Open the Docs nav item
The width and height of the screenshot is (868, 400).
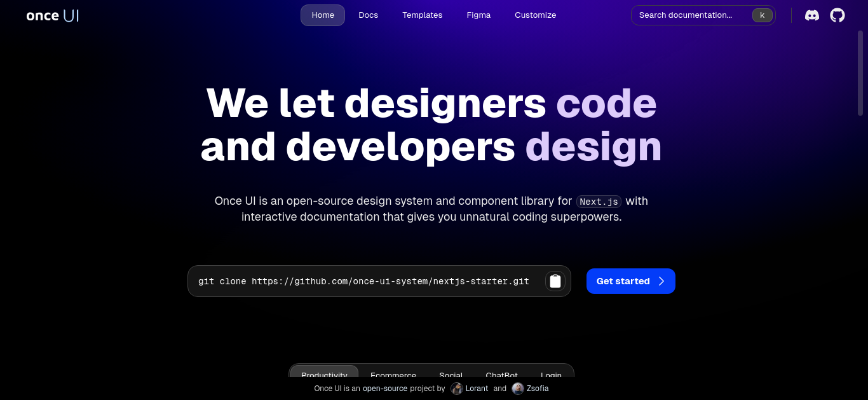368,15
